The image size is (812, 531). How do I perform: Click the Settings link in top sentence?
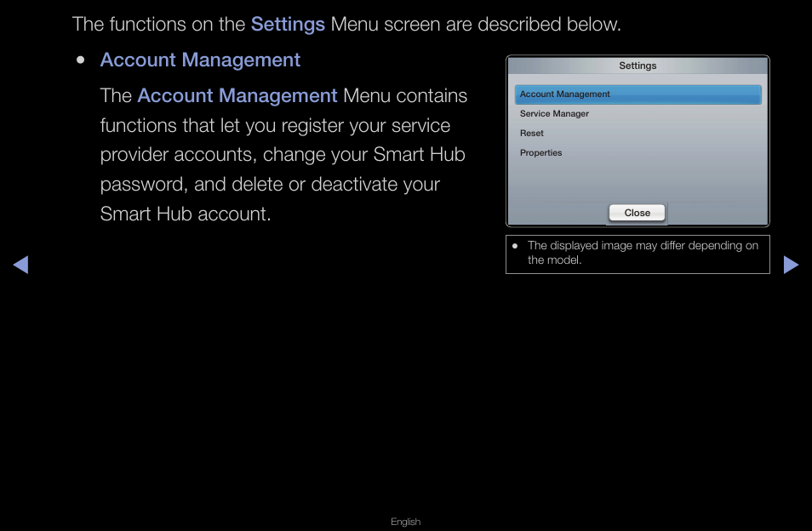[288, 25]
